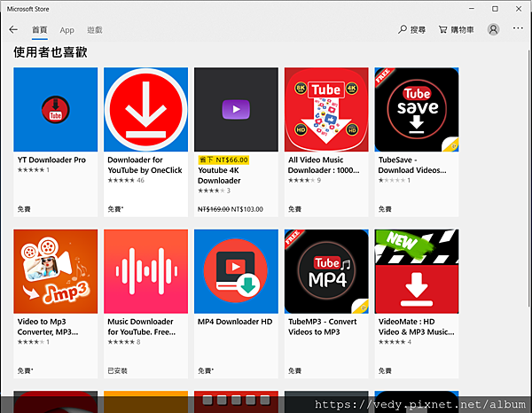Click star rating under Video to Mp3 Converter
532x413 pixels.
[34, 342]
